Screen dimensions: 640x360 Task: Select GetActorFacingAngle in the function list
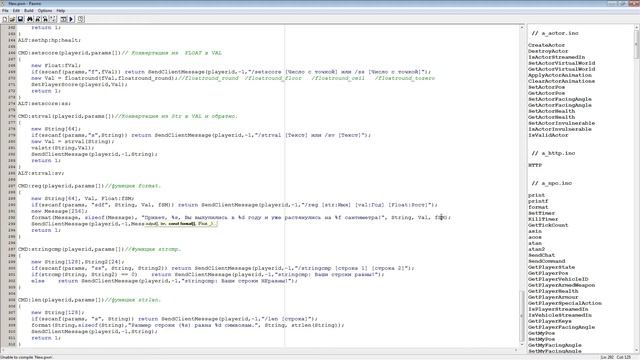tap(560, 105)
